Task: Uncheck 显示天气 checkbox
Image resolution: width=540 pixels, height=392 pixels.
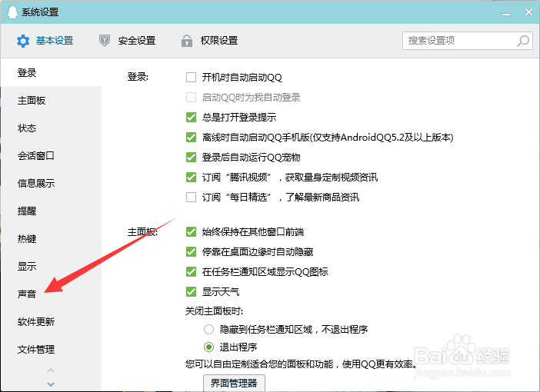Action: coord(191,291)
